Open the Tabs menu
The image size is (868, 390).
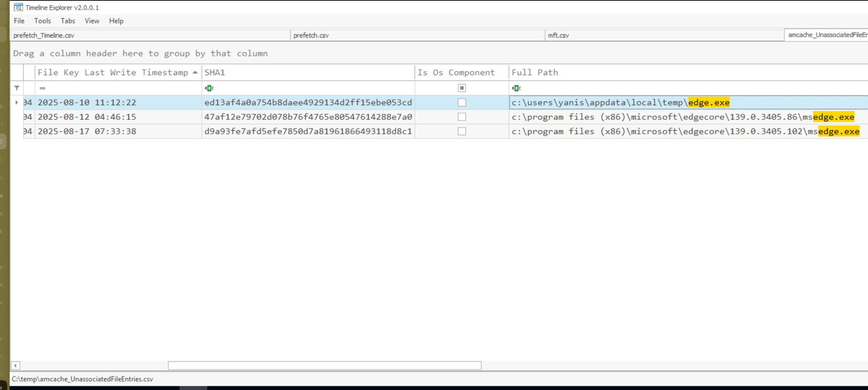pyautogui.click(x=68, y=21)
